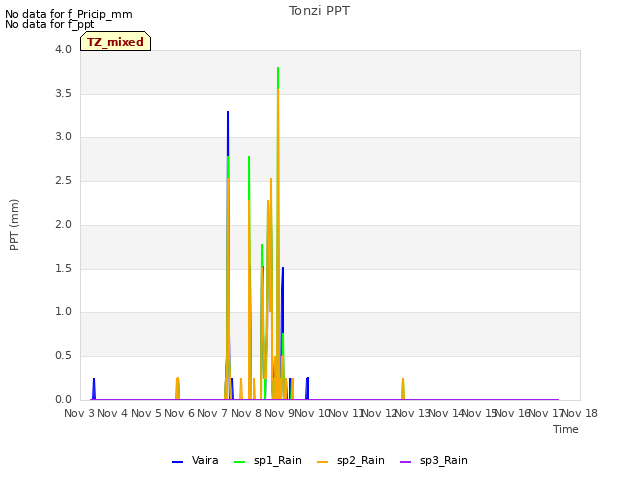This screenshot has width=640, height=480.
Task: Click the Nov 4 x-axis tick label
Action: click(x=113, y=413)
